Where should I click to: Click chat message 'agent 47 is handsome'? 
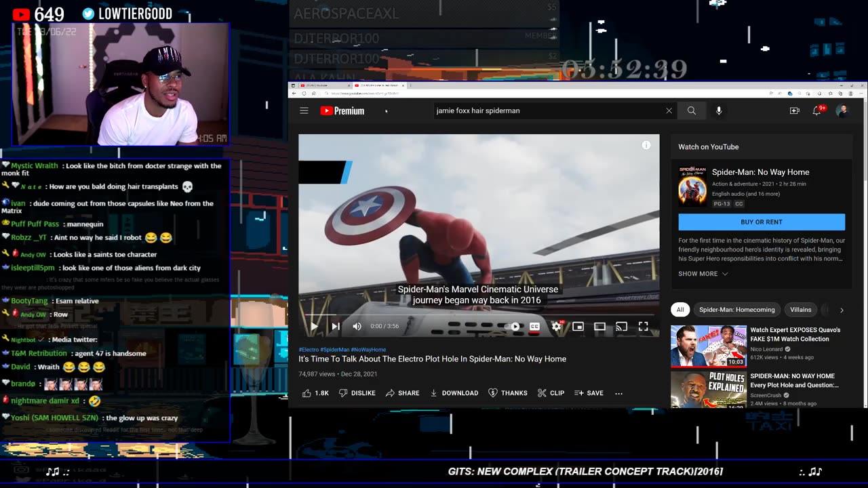tap(110, 353)
